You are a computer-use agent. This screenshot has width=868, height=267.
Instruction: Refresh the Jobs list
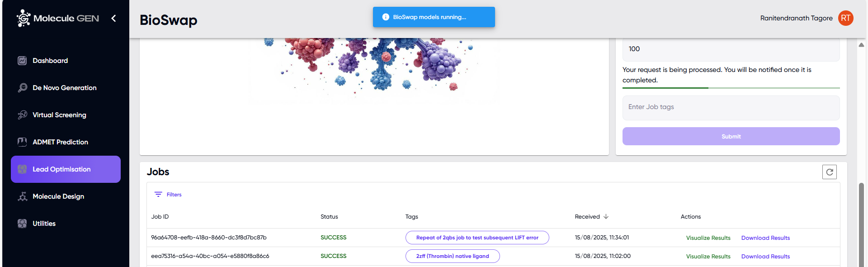tap(829, 172)
